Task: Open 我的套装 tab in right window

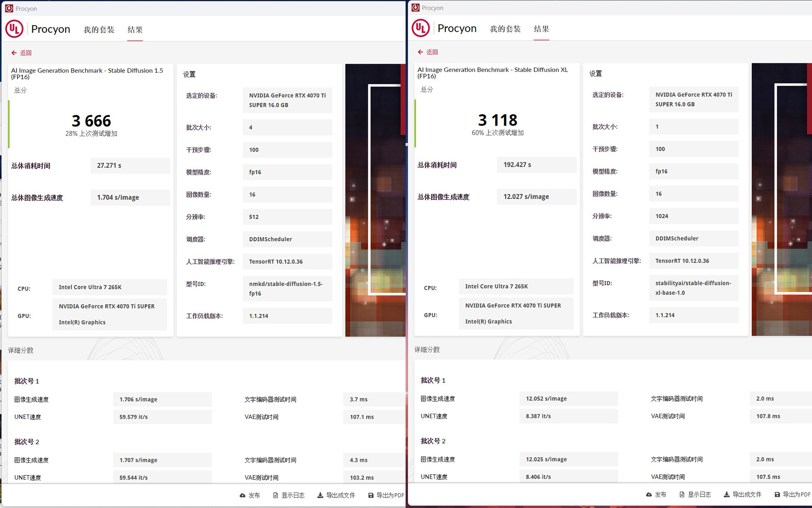Action: click(505, 29)
